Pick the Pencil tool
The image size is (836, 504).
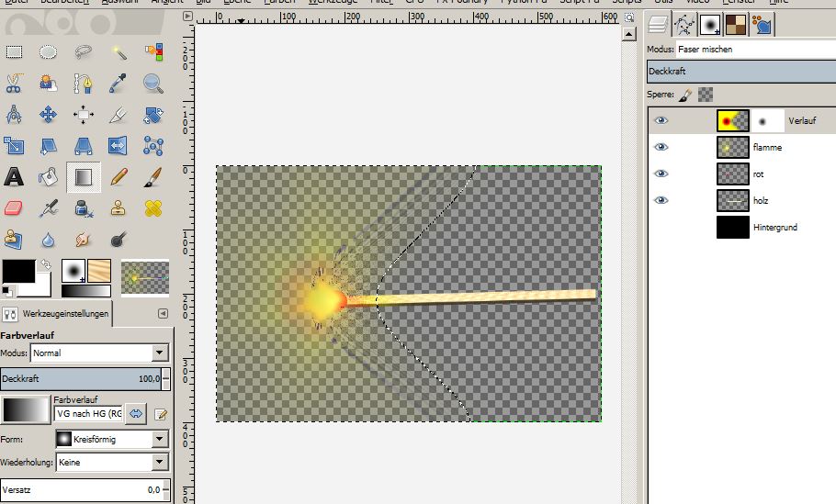119,177
